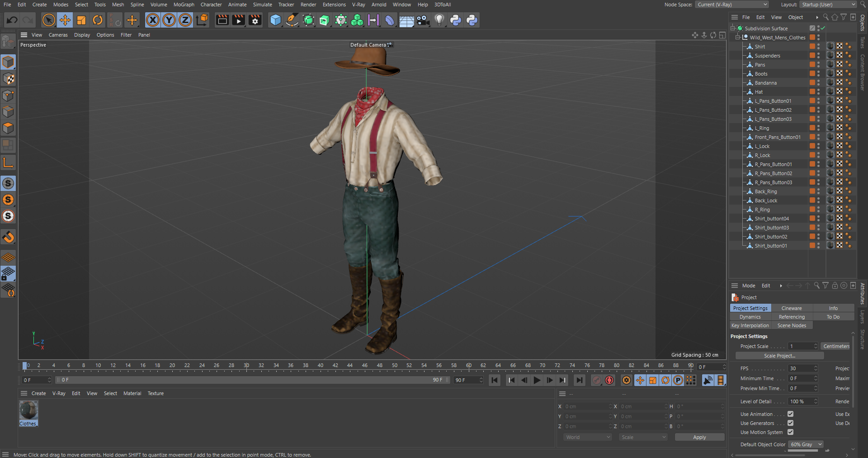This screenshot has height=458, width=868.
Task: Click FPS value stepper arrows
Action: tap(816, 368)
